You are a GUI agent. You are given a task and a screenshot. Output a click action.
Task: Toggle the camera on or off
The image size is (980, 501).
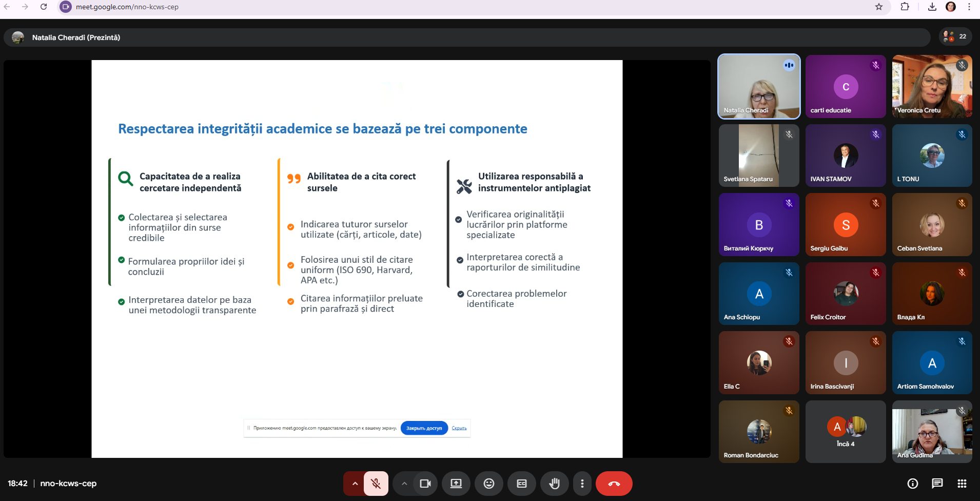tap(425, 484)
